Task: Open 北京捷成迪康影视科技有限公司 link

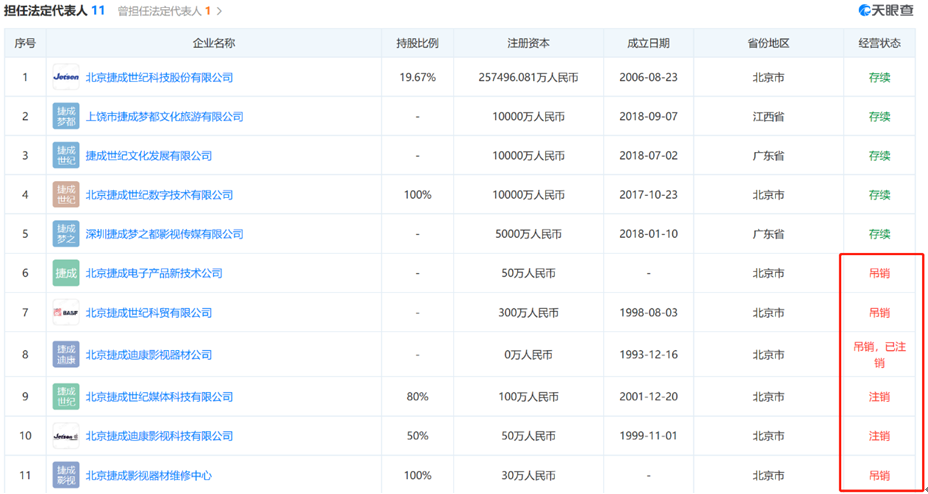Action: click(x=160, y=436)
